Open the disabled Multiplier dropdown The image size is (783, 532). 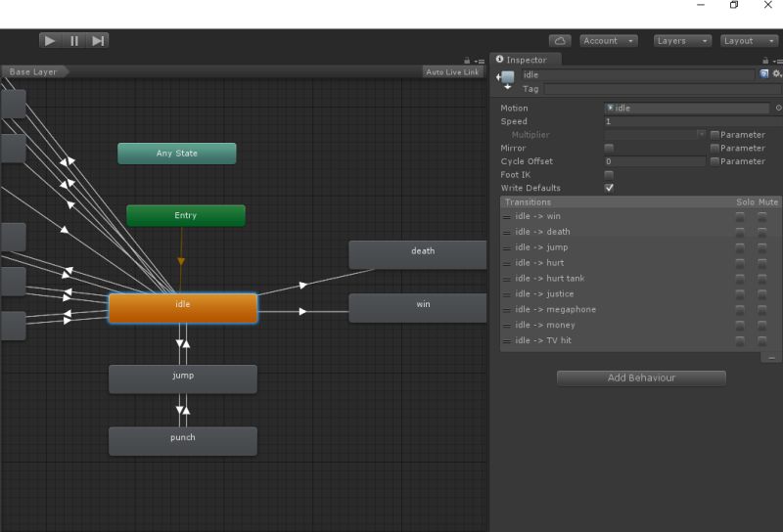point(655,135)
